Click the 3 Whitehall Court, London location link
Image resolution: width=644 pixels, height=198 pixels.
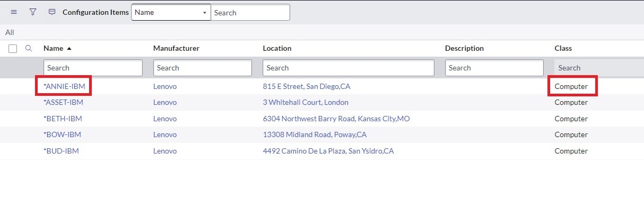coord(306,102)
